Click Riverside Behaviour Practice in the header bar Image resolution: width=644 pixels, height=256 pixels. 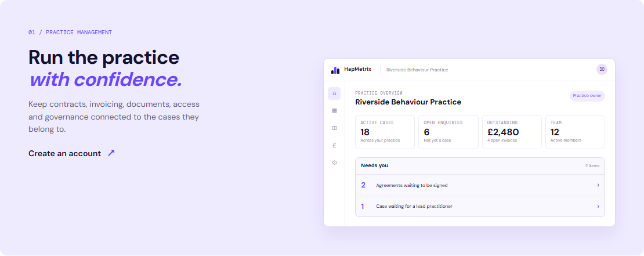(417, 70)
